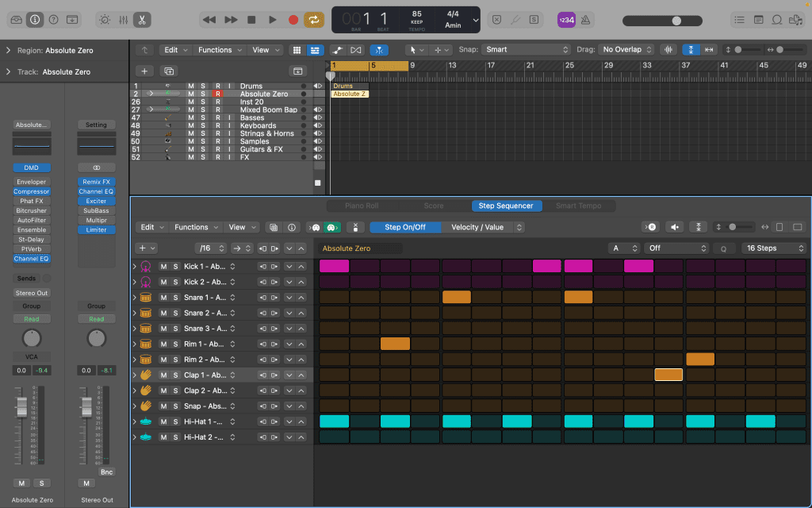Solo the Snare 1 row
The height and width of the screenshot is (508, 812).
coord(175,298)
